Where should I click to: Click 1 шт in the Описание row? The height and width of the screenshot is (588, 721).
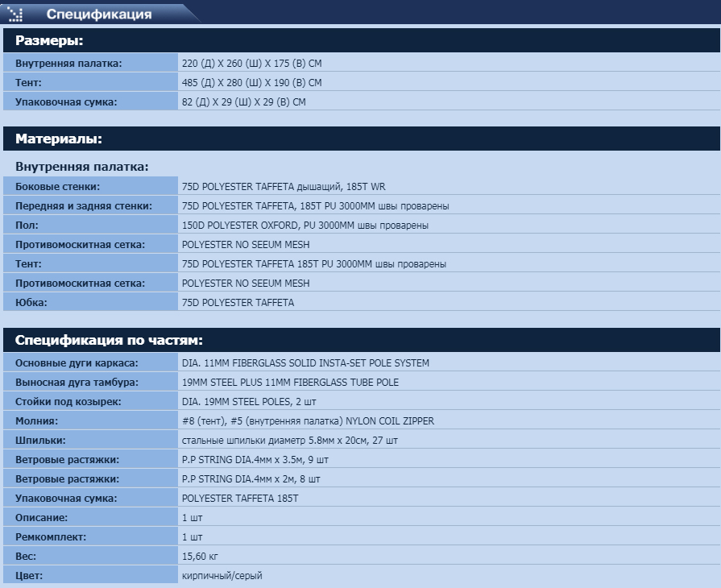point(192,518)
